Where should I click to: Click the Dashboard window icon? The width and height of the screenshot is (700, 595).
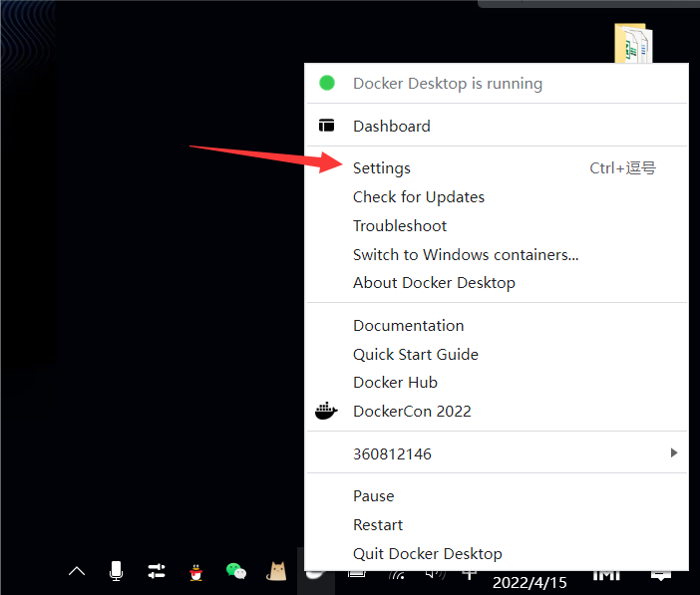pos(326,126)
